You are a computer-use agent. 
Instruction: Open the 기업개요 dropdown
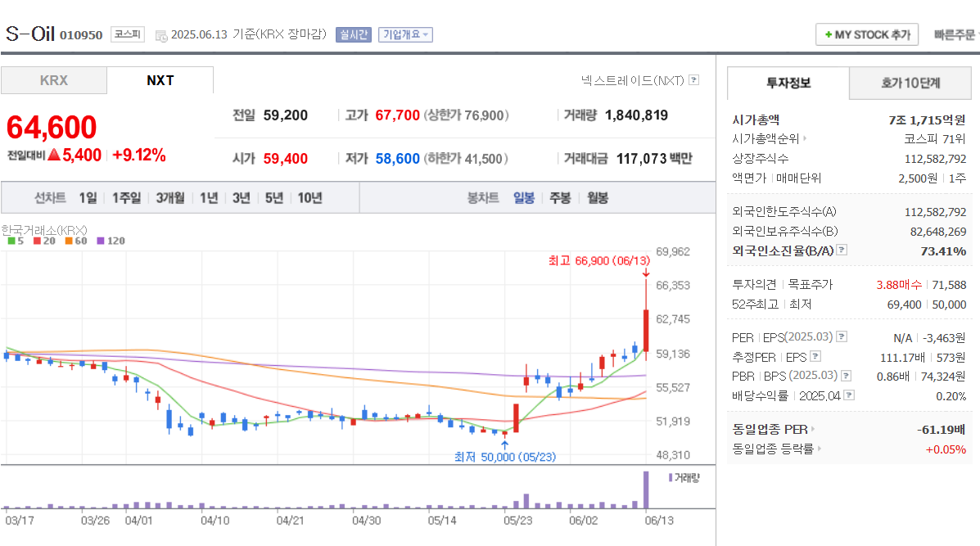405,35
